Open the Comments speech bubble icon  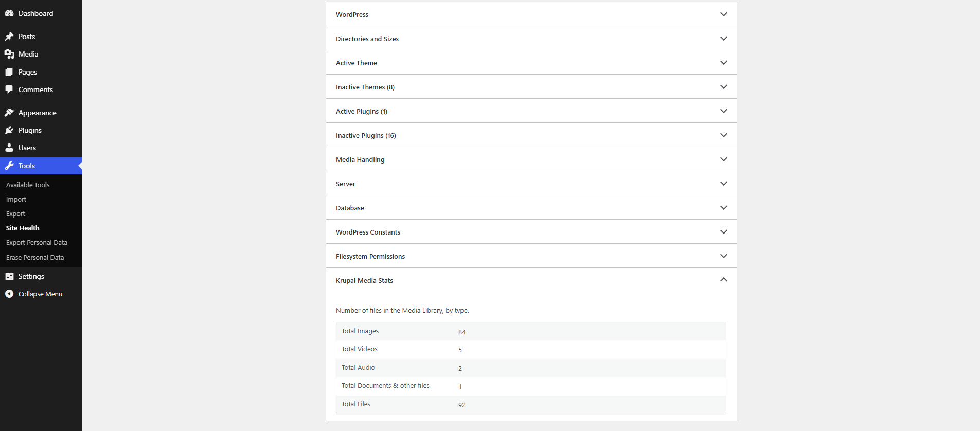[x=9, y=89]
